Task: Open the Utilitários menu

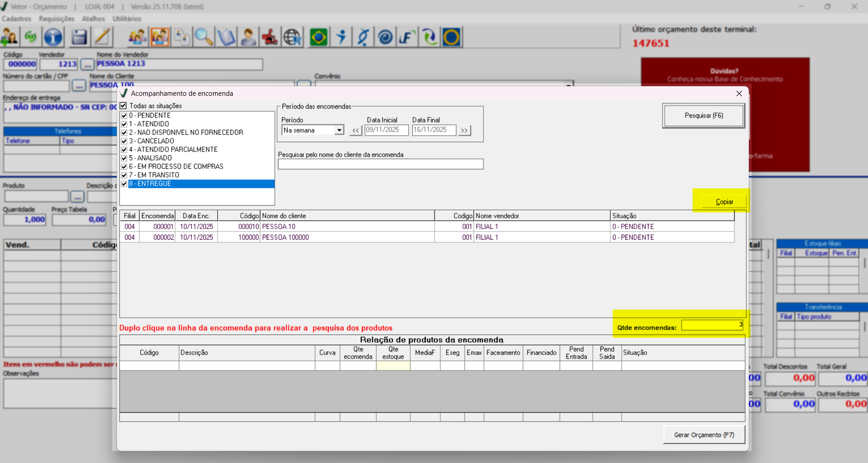Action: (x=127, y=19)
